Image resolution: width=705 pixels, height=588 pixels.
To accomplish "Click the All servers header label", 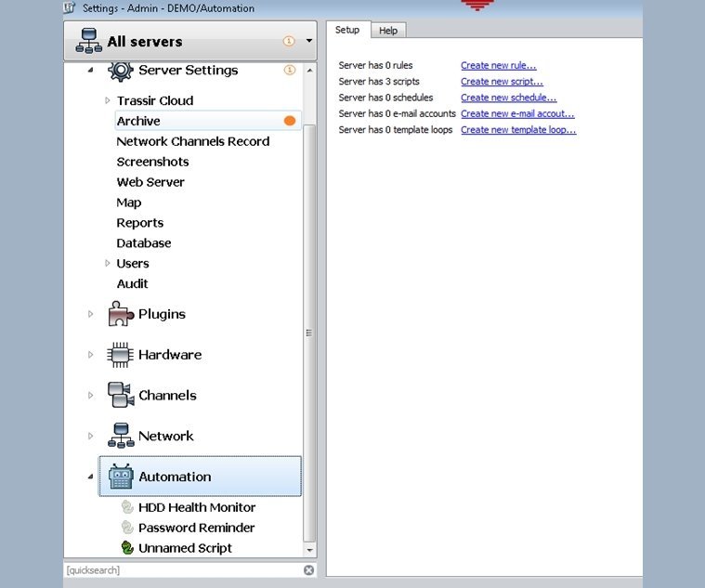I will [x=145, y=42].
